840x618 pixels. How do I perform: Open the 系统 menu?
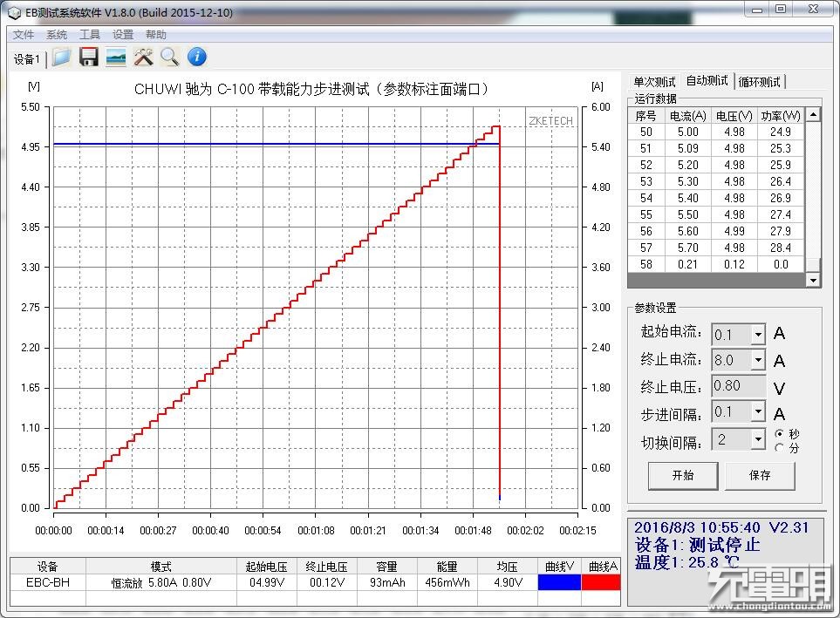56,35
